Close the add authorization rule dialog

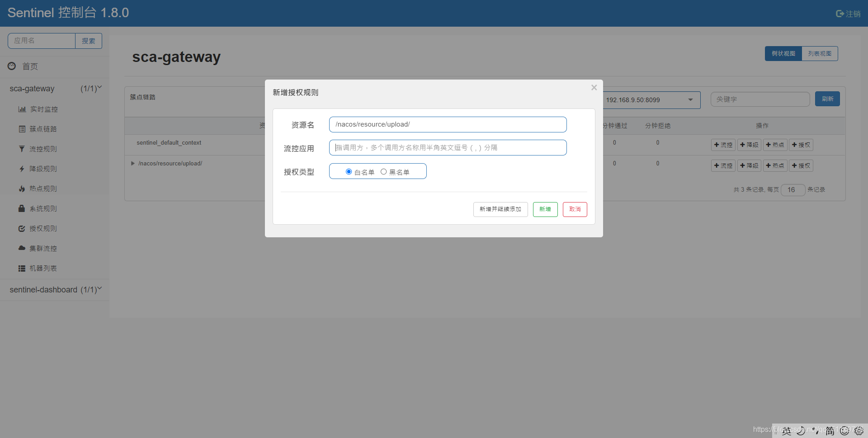pos(594,88)
